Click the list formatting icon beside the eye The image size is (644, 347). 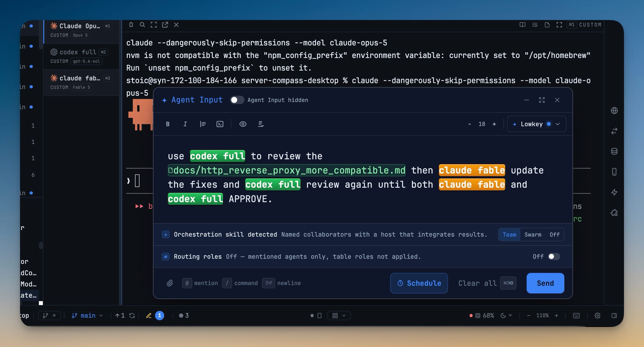point(261,124)
